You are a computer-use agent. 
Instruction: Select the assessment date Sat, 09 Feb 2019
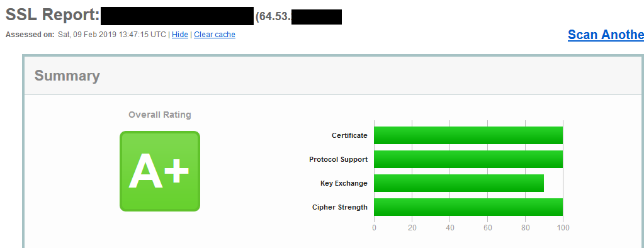85,35
